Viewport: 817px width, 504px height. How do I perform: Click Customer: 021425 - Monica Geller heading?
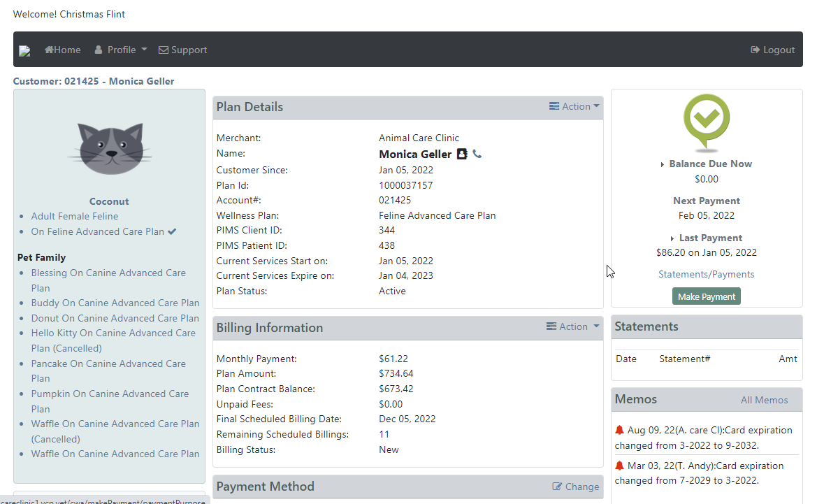point(94,81)
